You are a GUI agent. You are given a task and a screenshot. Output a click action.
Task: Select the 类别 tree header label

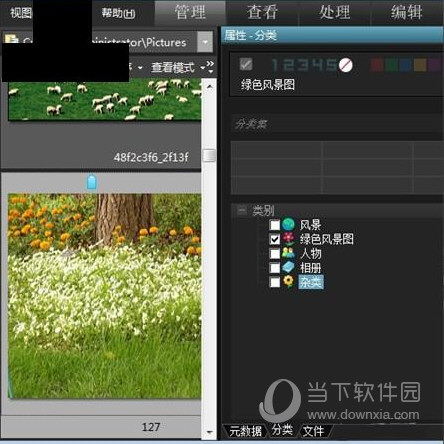pos(263,210)
